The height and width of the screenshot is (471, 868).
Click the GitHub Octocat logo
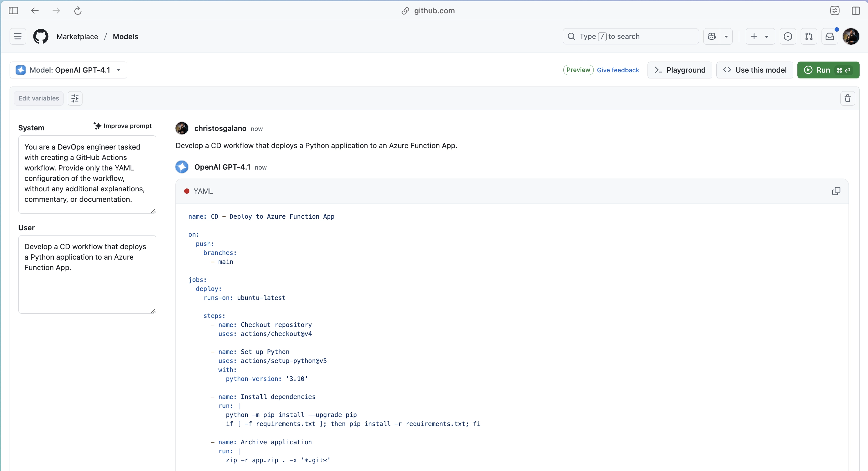point(41,36)
